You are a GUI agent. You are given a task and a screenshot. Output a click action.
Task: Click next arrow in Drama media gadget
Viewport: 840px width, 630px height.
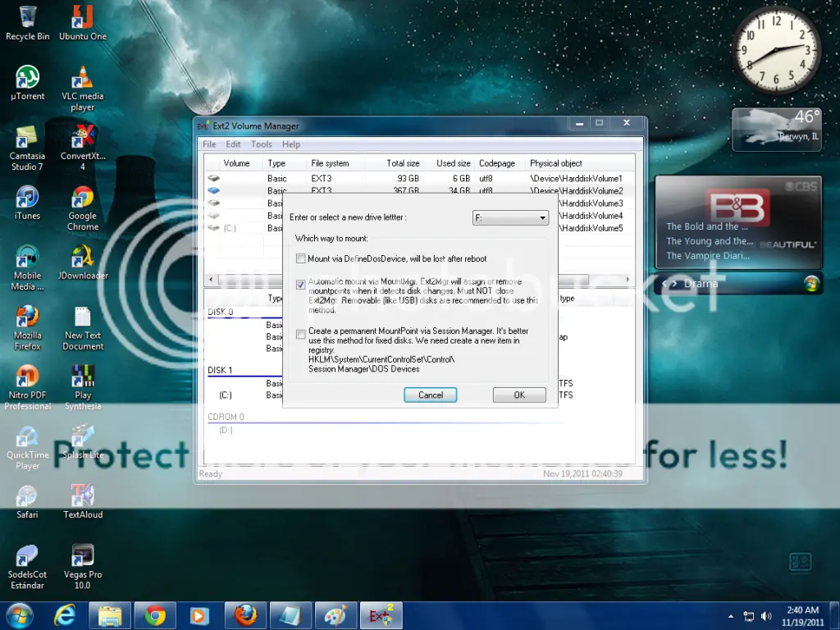[x=674, y=284]
